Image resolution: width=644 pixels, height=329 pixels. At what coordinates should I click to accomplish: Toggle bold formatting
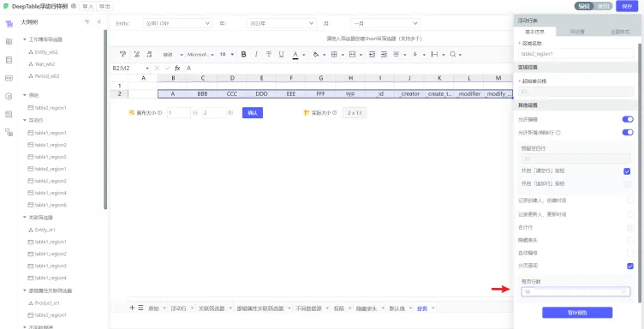(x=243, y=54)
